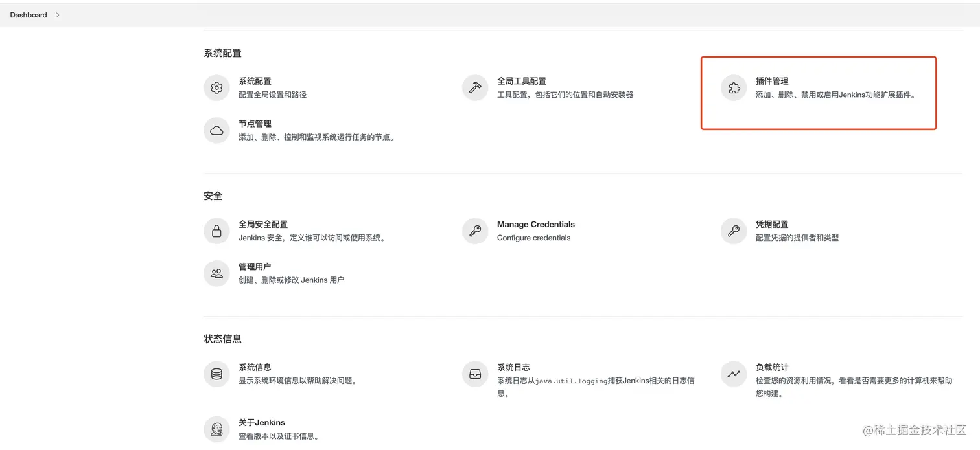
Task: Select the 管理用户 users icon
Action: [216, 273]
